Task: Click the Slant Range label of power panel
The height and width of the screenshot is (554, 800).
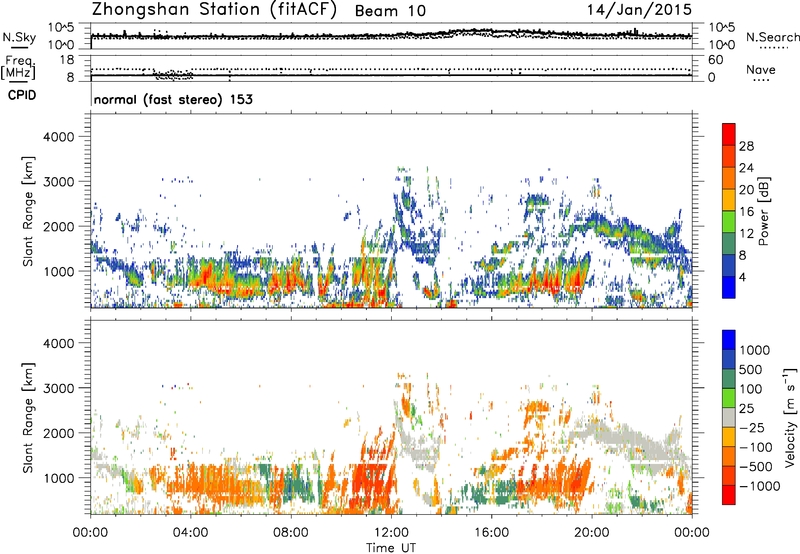Action: click(x=28, y=211)
